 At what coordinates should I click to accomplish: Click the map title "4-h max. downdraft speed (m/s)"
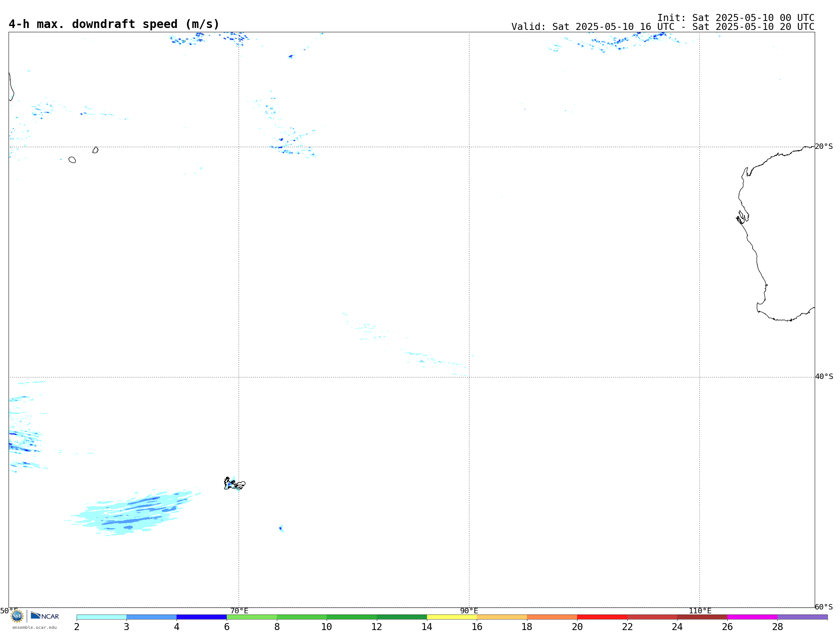(114, 24)
